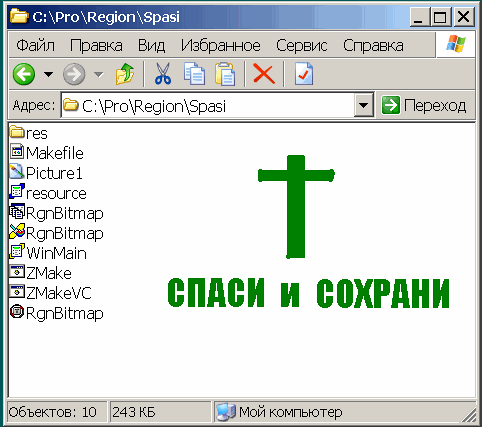Open the Файл menu
This screenshot has width=482, height=427.
[36, 45]
